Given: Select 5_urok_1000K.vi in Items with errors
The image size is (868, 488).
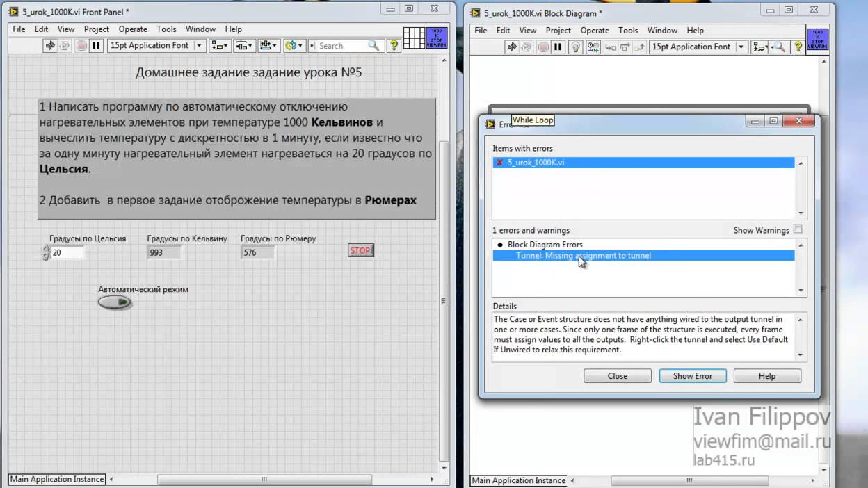Looking at the screenshot, I should 643,163.
